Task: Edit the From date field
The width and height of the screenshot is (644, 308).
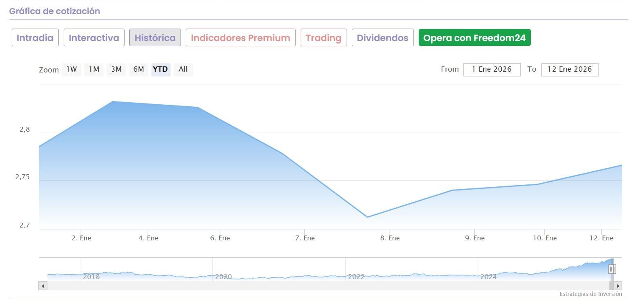Action: [492, 69]
